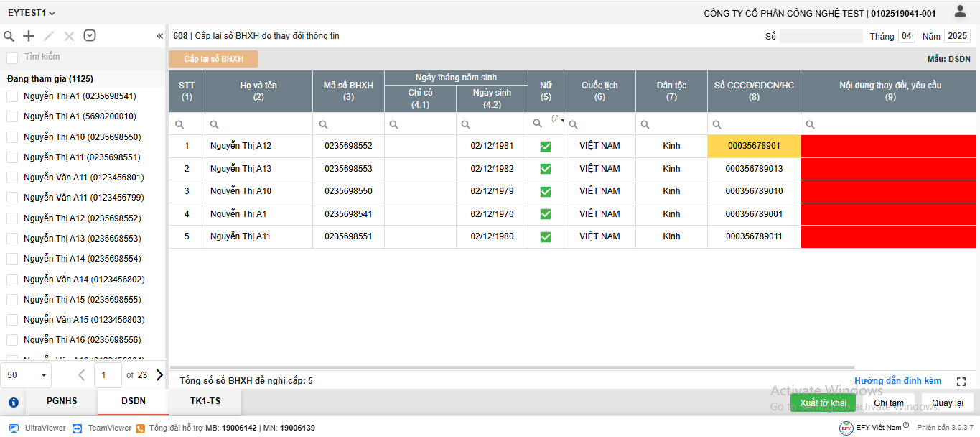This screenshot has height=437, width=980.
Task: Open the user account icon
Action: coord(960,11)
